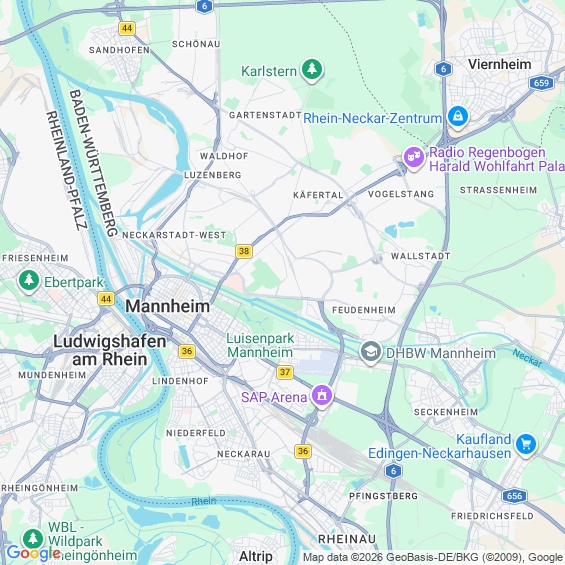Select the WBL Wildpark tree marker
The image size is (565, 565).
click(x=33, y=540)
